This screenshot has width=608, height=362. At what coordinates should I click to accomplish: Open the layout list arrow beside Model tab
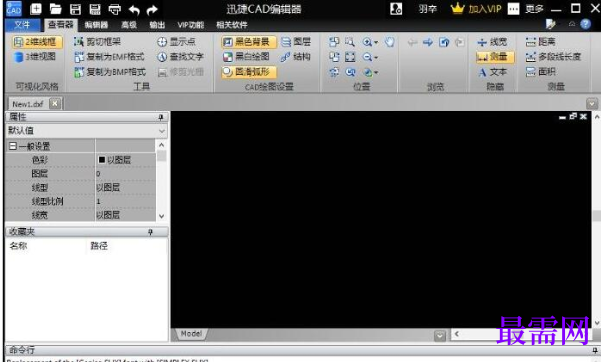[x=440, y=335]
